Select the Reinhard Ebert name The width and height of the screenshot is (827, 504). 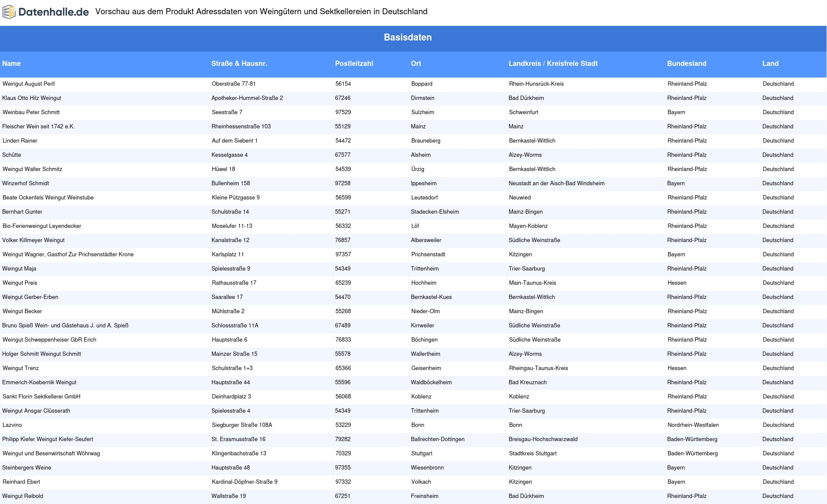point(22,482)
